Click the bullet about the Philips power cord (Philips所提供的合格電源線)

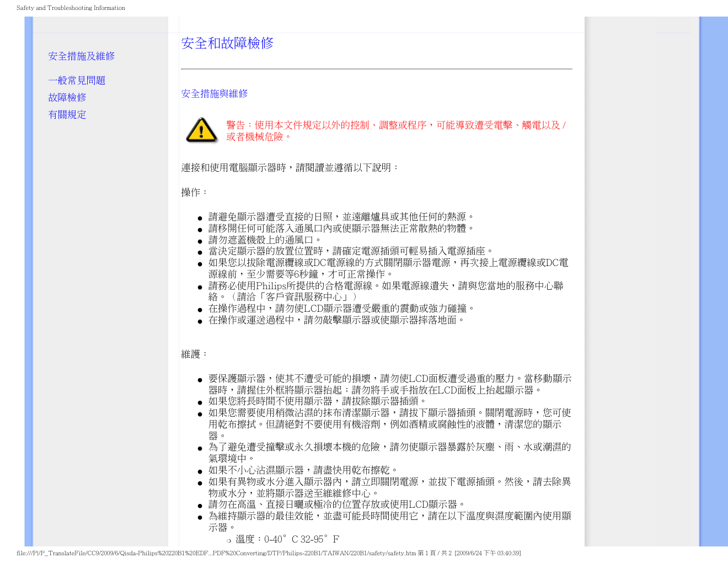(x=385, y=291)
